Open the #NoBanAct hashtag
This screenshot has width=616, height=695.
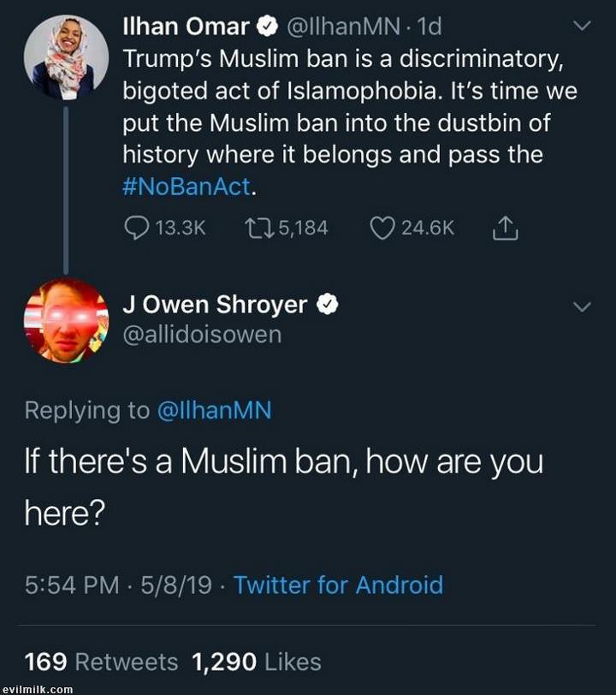pyautogui.click(x=186, y=187)
